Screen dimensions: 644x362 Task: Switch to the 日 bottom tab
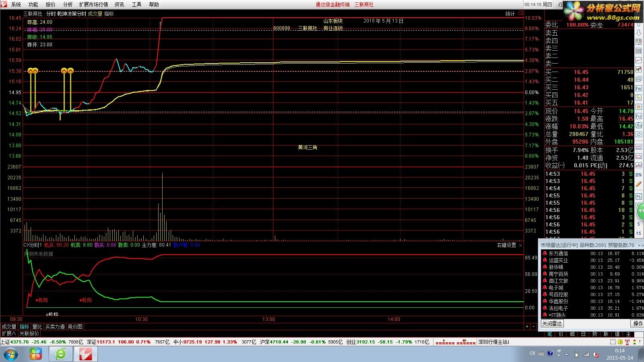[584, 334]
